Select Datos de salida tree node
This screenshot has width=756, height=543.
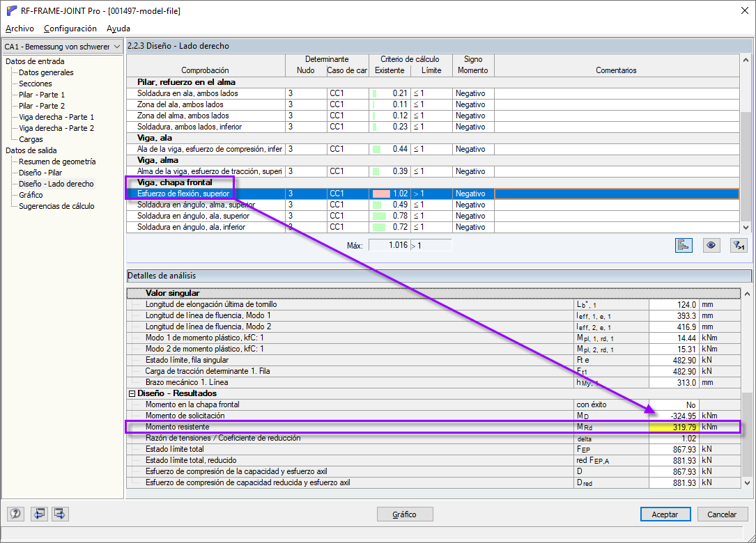pos(31,150)
